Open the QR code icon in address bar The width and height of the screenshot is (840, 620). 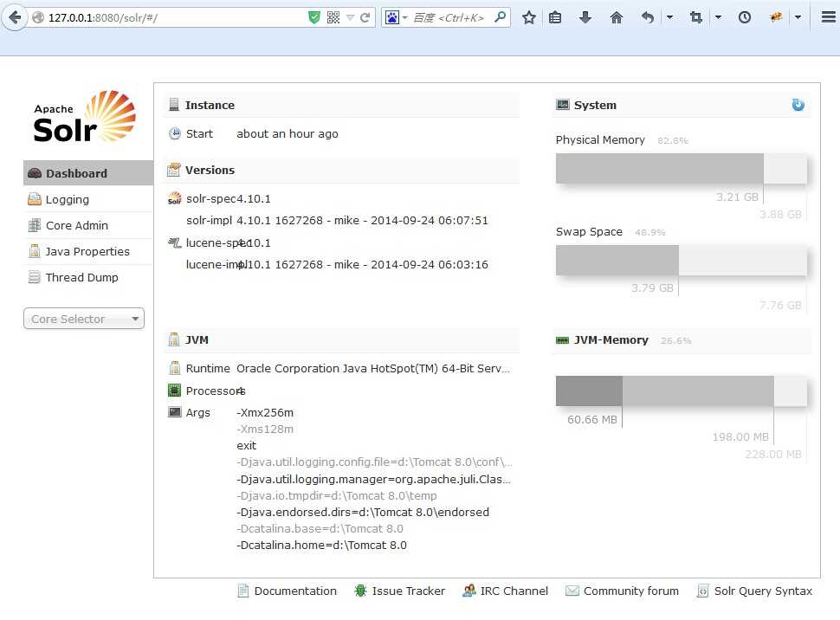pyautogui.click(x=333, y=17)
